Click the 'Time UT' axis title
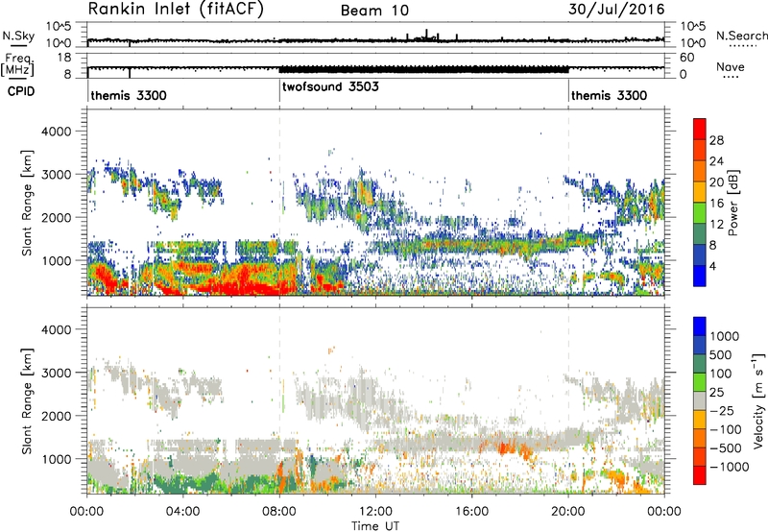The width and height of the screenshot is (768, 532). tap(375, 526)
